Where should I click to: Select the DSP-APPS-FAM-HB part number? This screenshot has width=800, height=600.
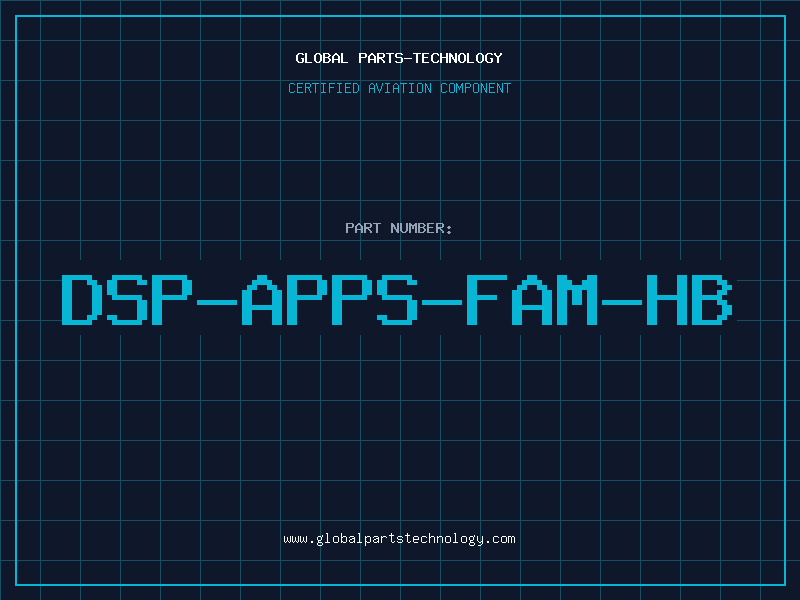coord(397,300)
